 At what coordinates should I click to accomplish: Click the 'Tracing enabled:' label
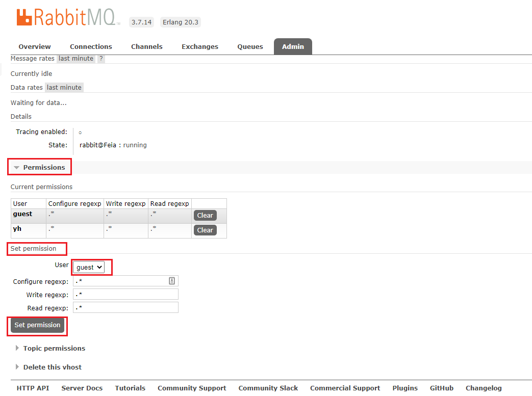tap(42, 131)
